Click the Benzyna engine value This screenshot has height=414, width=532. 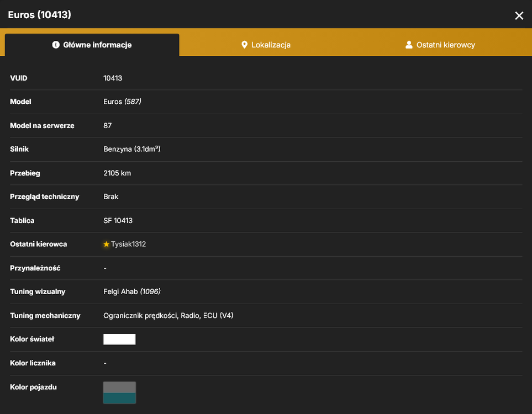pos(131,149)
